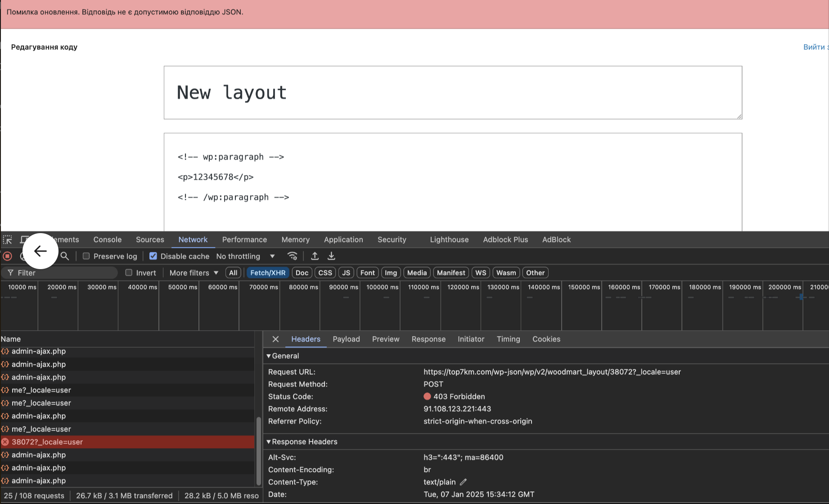Click the Remote Address value 91.108.123.221:443
Screen dimensions: 829x504
(457, 409)
